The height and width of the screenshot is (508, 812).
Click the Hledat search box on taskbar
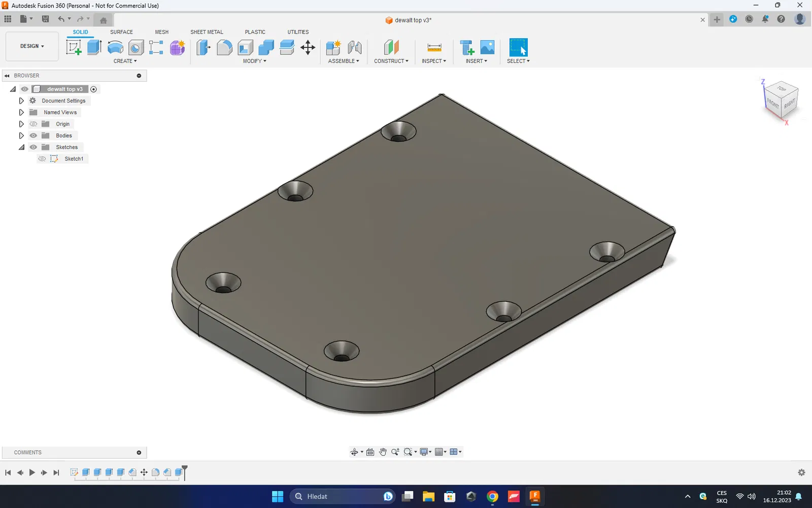click(344, 496)
